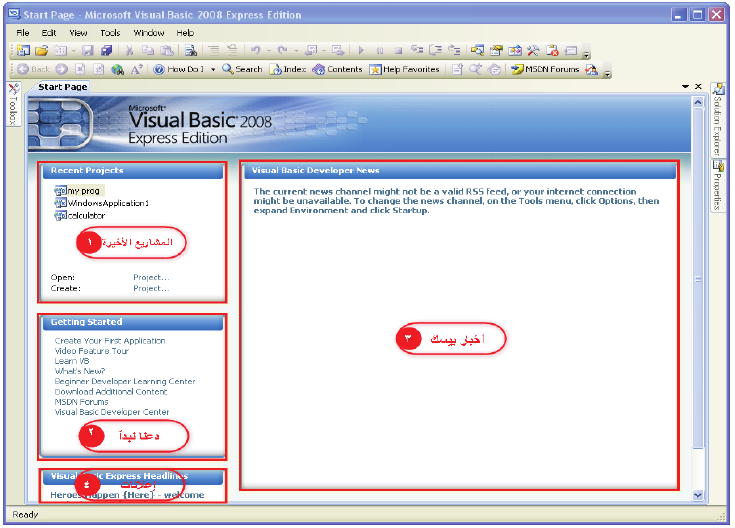This screenshot has height=528, width=735.
Task: Click the Start Debugging play icon
Action: coord(361,50)
